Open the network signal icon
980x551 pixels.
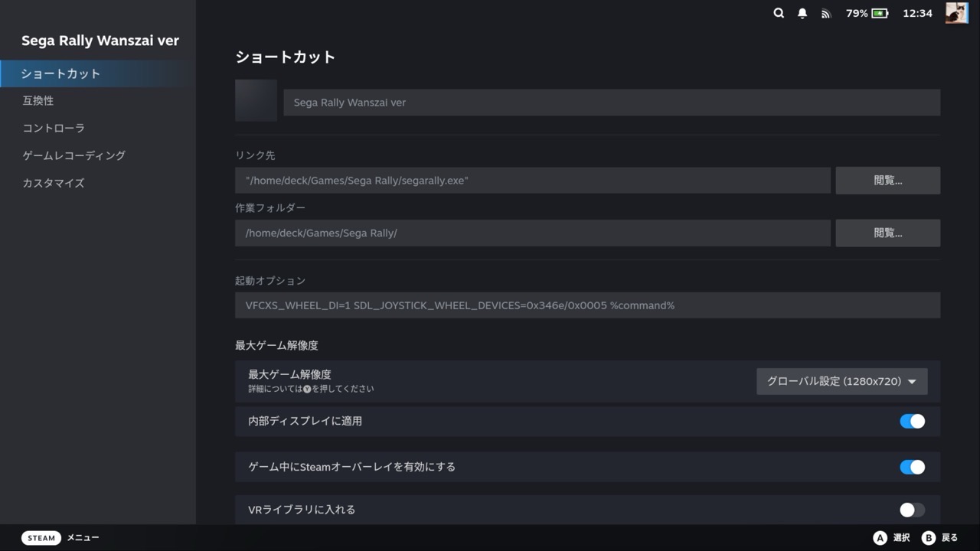[825, 13]
